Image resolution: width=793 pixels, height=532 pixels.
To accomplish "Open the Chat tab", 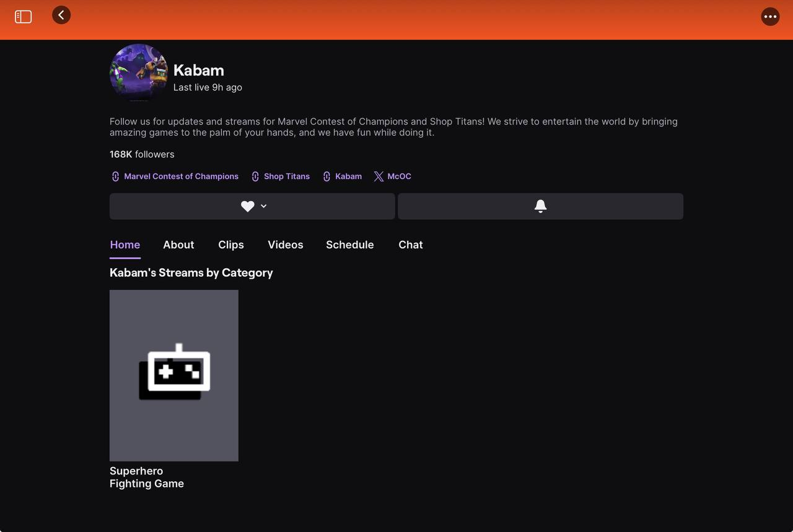I will pyautogui.click(x=411, y=245).
